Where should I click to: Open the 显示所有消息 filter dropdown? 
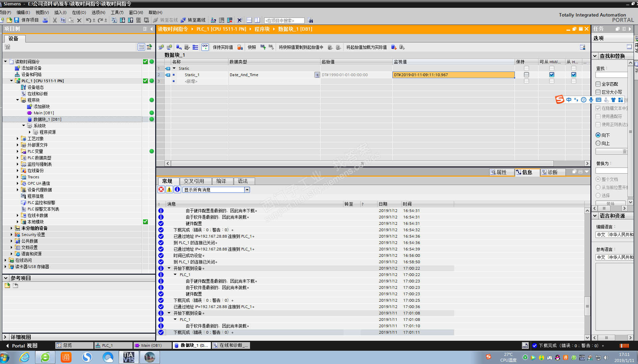pyautogui.click(x=247, y=190)
